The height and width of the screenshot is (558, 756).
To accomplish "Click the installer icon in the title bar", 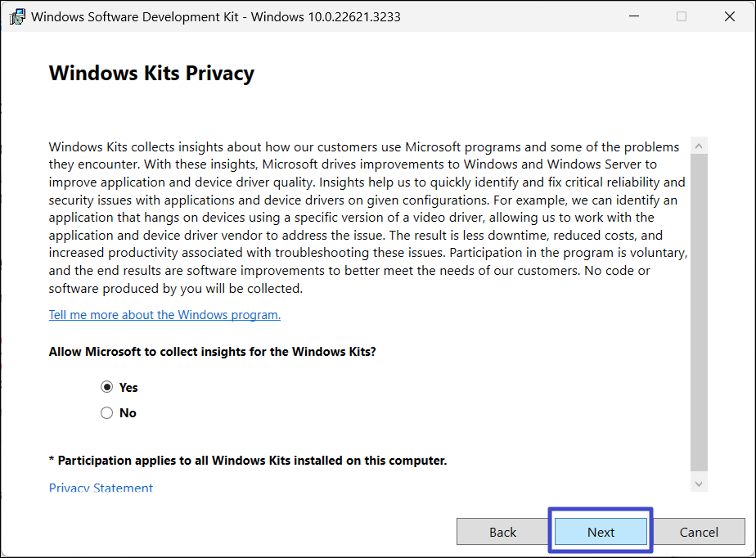I will pyautogui.click(x=17, y=16).
